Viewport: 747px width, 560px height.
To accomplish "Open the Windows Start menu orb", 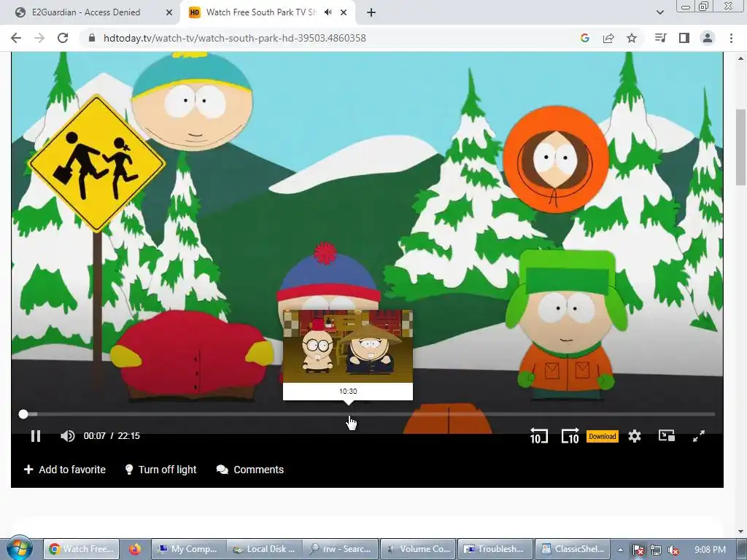I will click(20, 548).
